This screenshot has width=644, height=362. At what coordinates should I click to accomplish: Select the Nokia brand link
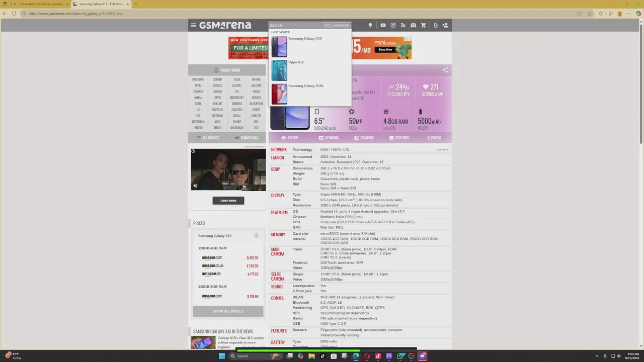(x=198, y=98)
